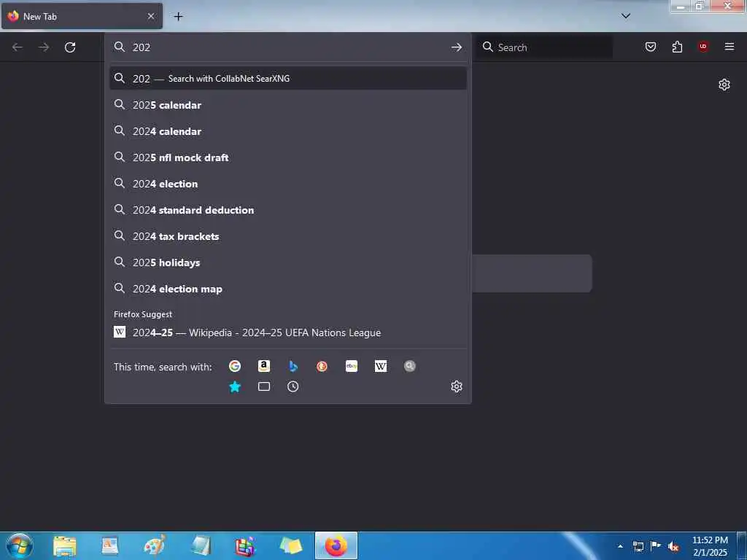This screenshot has width=747, height=560.
Task: Click the separate Search box in toolbar
Action: [x=544, y=47]
